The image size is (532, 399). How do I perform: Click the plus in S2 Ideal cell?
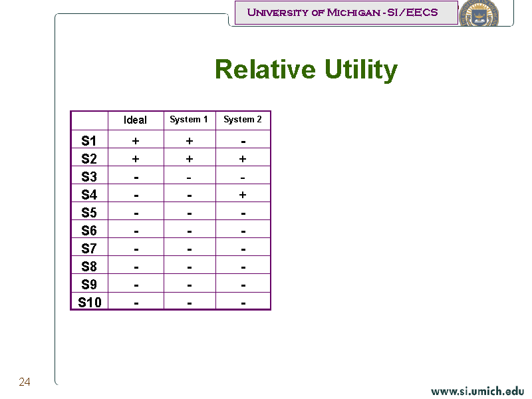136,159
